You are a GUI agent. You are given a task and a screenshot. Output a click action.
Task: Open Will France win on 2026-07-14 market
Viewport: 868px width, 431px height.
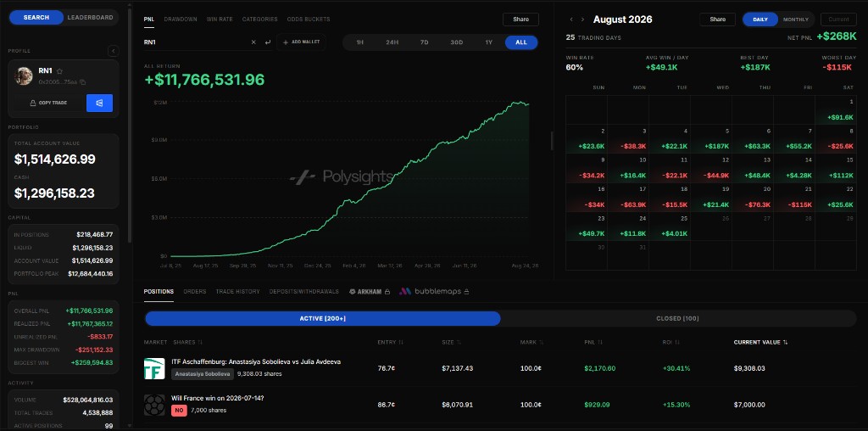[218, 398]
